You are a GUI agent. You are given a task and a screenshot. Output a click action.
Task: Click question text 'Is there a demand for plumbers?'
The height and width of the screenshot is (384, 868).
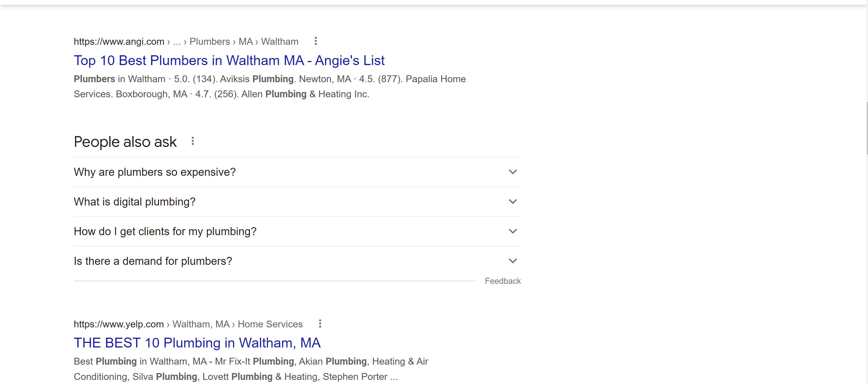pyautogui.click(x=153, y=261)
